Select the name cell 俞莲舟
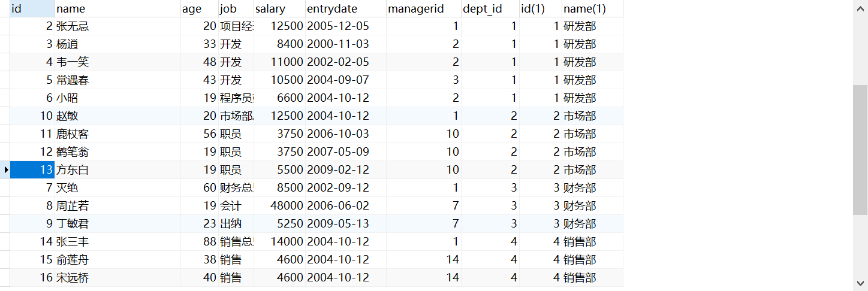The width and height of the screenshot is (868, 291). coord(117,260)
